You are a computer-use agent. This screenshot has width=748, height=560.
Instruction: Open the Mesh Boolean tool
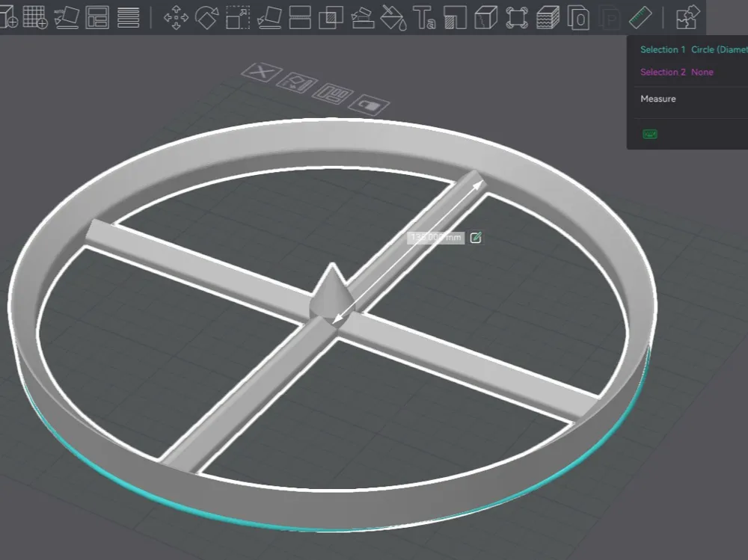(x=331, y=18)
